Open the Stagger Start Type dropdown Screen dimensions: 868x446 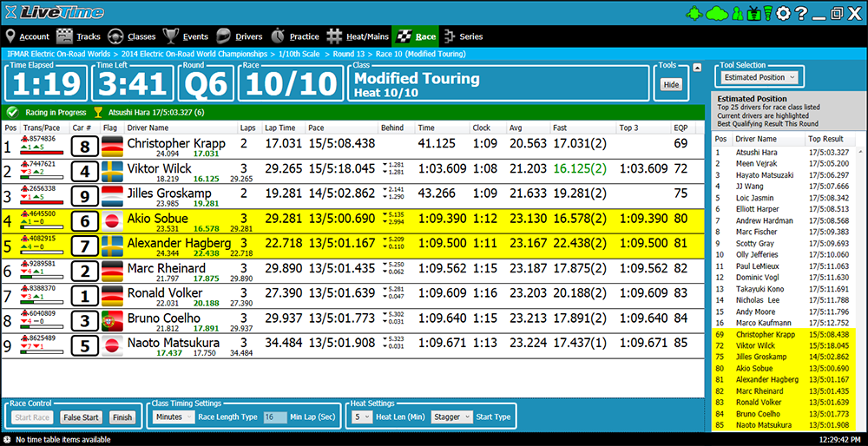point(451,416)
